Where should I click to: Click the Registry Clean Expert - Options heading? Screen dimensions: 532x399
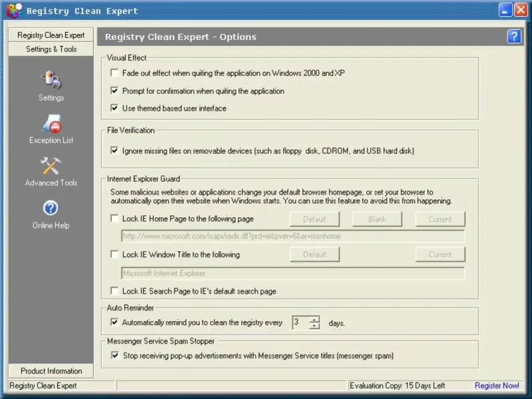[x=180, y=37]
